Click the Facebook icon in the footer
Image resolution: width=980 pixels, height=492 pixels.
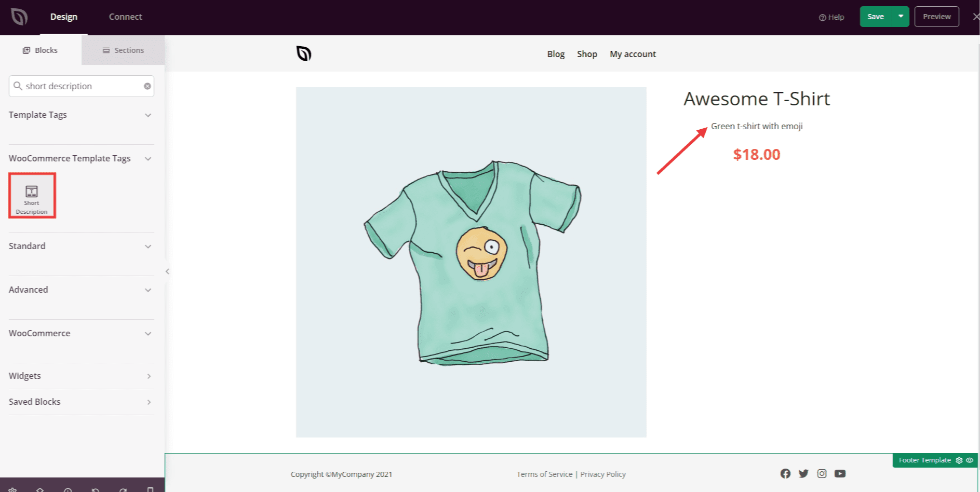click(x=785, y=473)
